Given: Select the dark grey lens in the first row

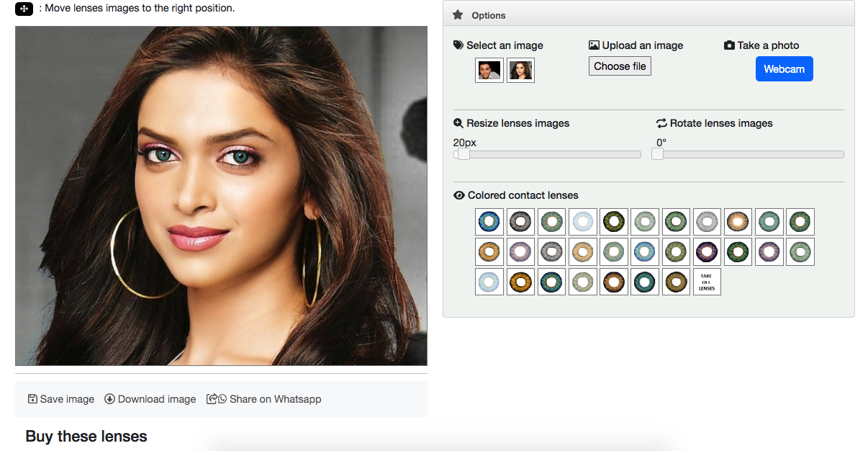Looking at the screenshot, I should coord(521,222).
